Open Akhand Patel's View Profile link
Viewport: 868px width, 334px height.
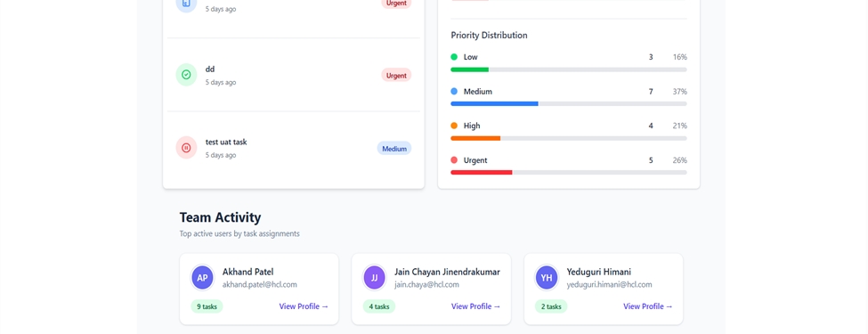(x=304, y=306)
